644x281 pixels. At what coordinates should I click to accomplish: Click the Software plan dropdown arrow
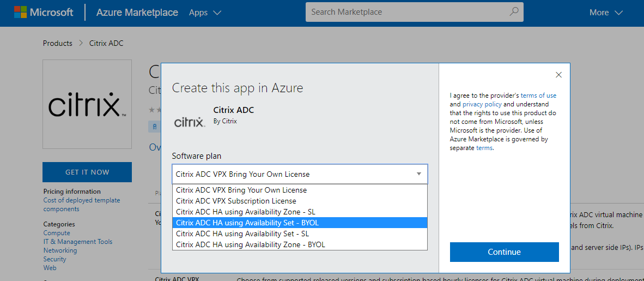point(419,174)
